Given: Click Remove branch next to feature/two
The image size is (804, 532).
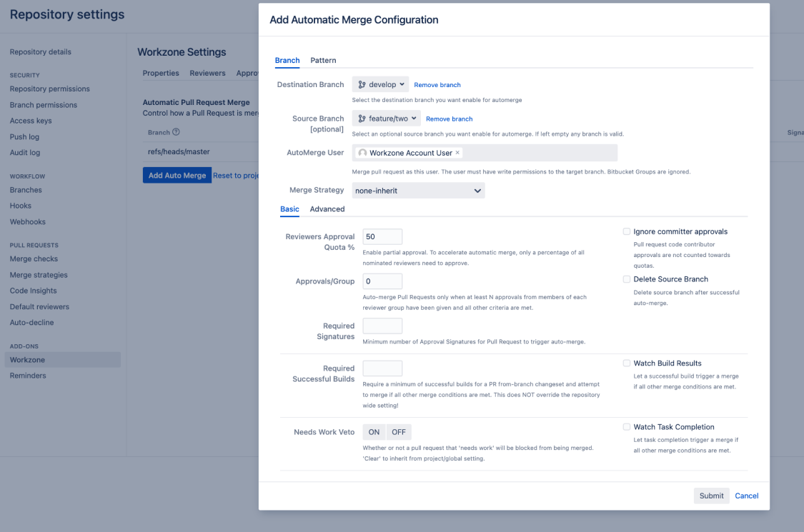Looking at the screenshot, I should point(450,119).
